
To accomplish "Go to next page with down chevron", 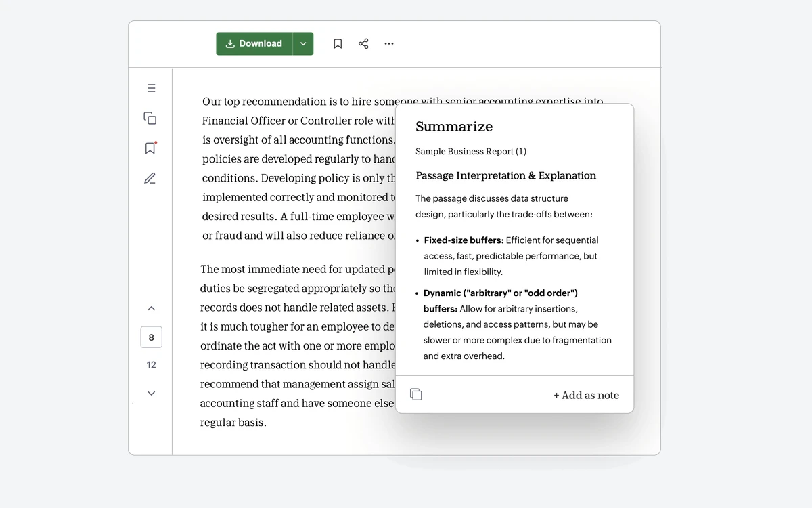I will coord(151,394).
